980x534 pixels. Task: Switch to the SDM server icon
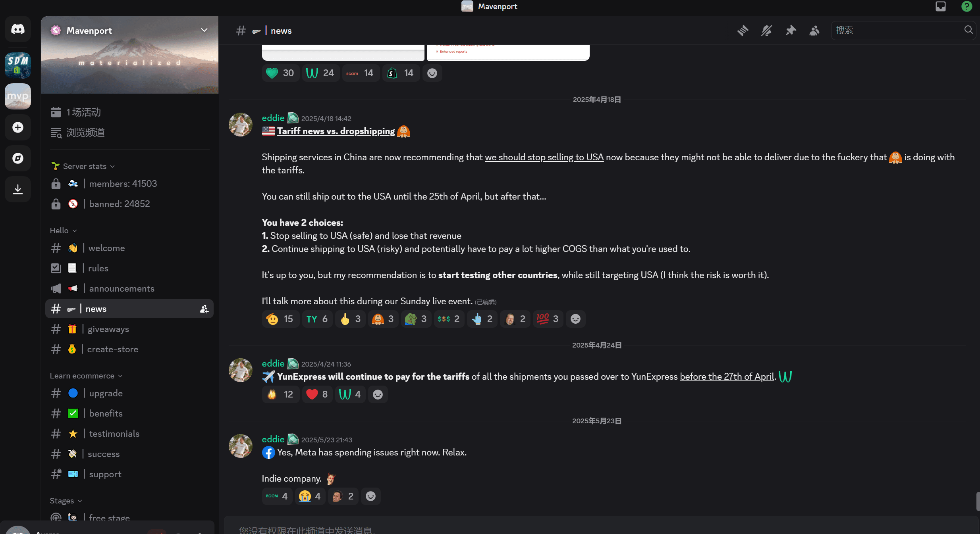click(17, 65)
